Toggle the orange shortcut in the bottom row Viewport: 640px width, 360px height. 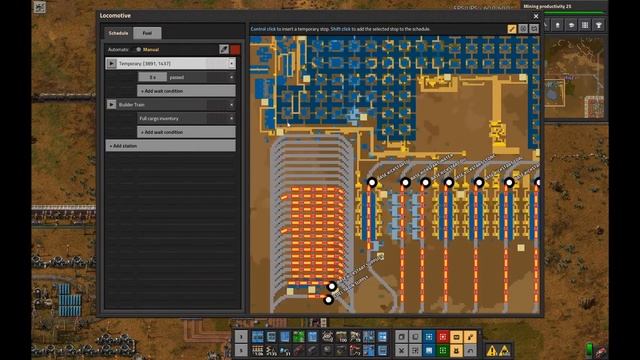point(456,350)
